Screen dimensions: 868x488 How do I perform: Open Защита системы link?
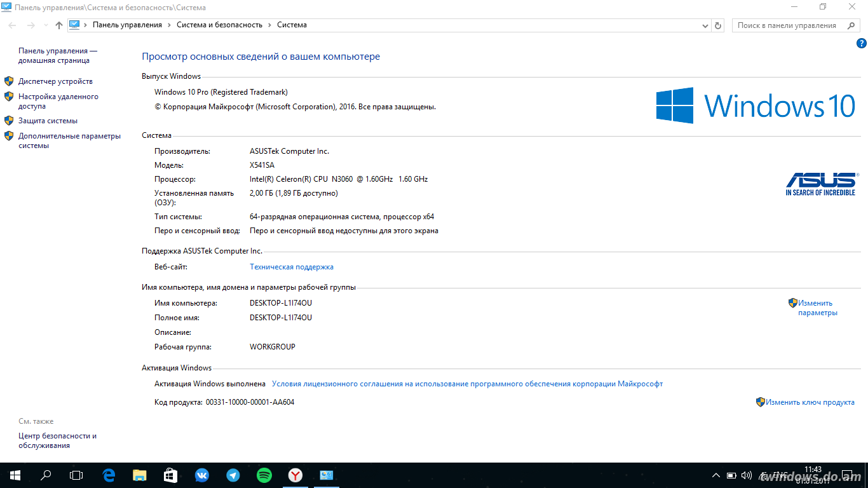48,121
